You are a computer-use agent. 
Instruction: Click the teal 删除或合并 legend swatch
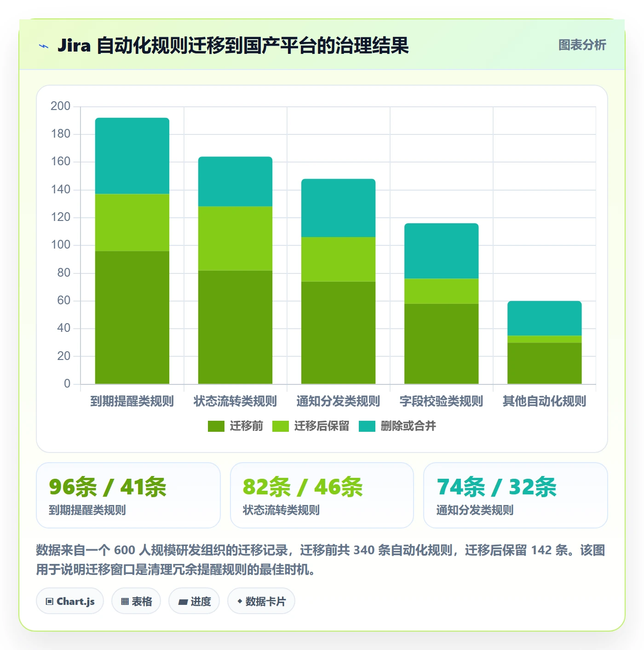pyautogui.click(x=367, y=426)
